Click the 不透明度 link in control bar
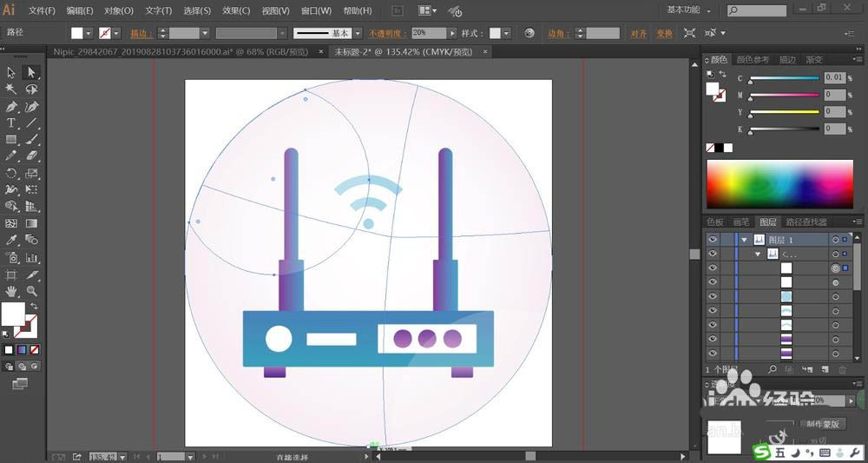This screenshot has height=463, width=868. (x=388, y=33)
